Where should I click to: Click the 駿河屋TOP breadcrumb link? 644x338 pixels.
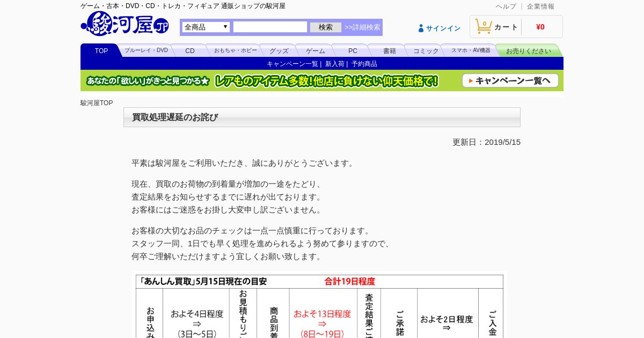tap(97, 103)
